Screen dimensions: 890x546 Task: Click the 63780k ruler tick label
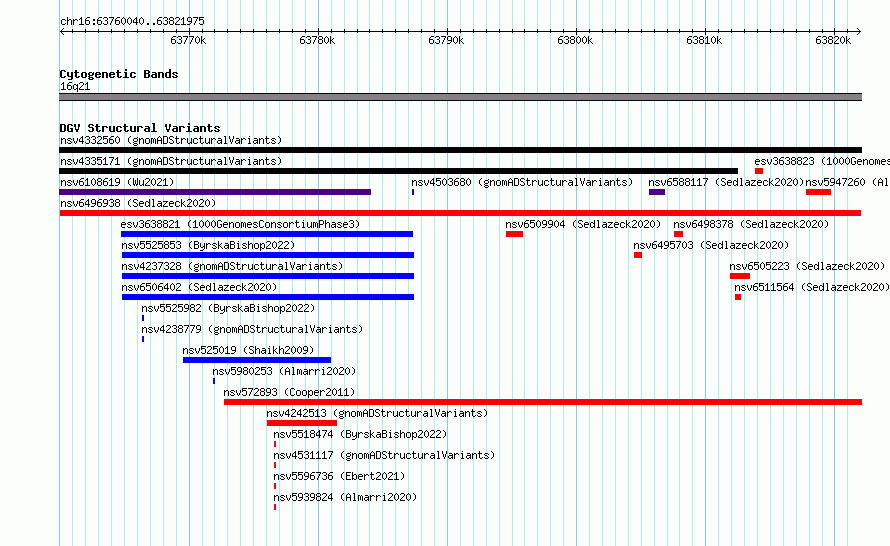317,40
